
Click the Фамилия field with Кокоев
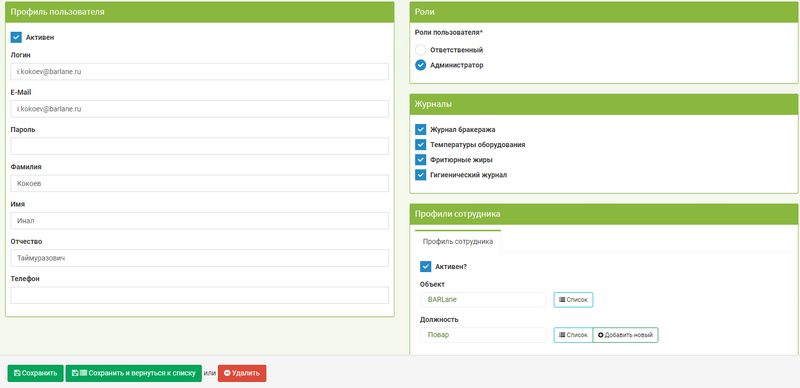tap(199, 183)
